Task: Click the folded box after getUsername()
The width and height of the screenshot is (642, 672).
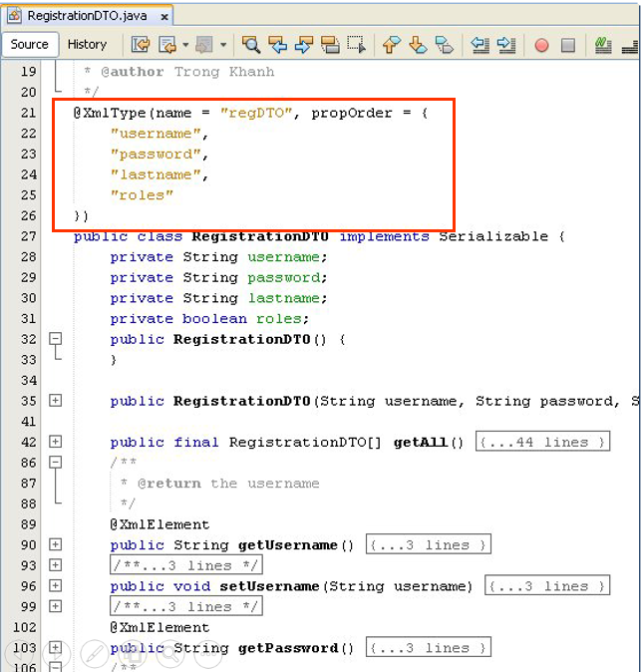Action: (429, 544)
